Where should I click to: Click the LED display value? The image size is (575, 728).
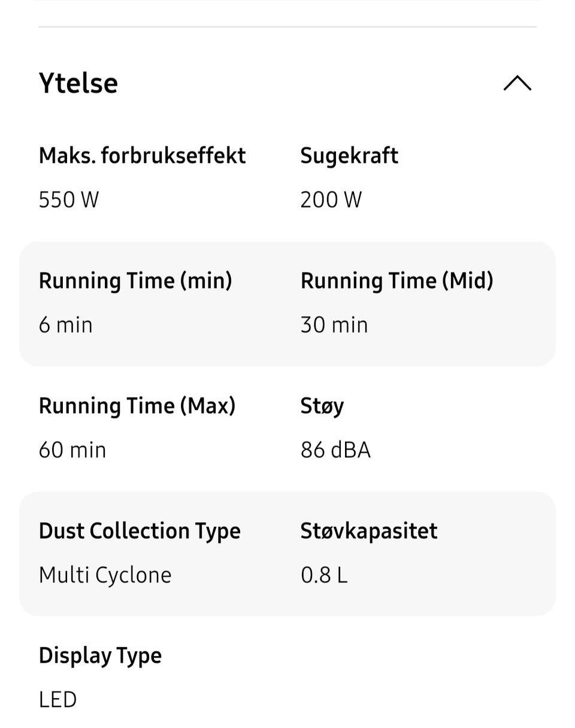pos(57,700)
